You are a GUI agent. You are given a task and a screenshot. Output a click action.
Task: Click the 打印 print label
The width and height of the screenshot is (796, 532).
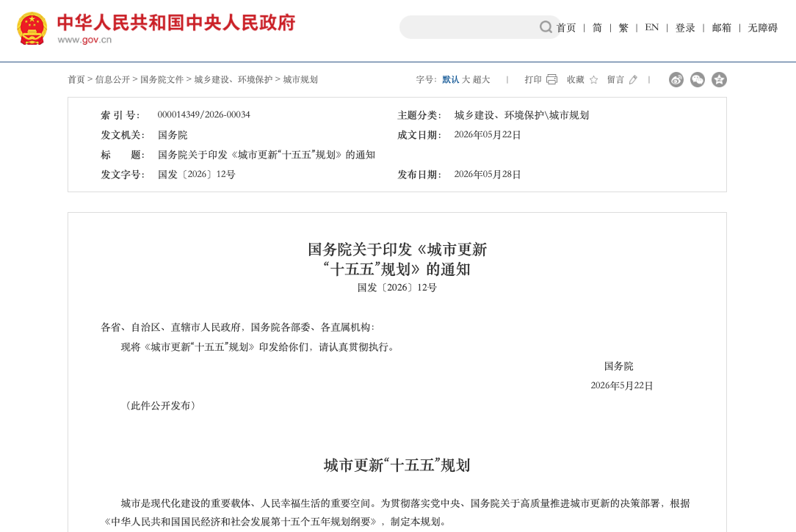coord(533,80)
